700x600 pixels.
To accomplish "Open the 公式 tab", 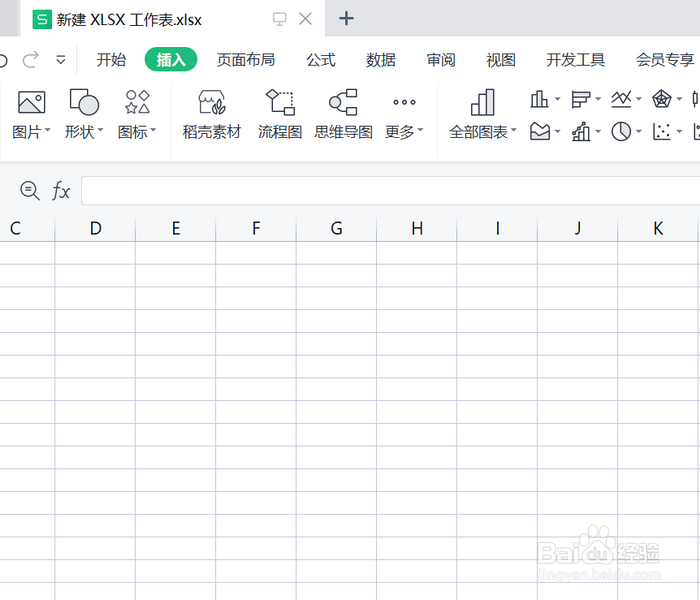I will [321, 59].
